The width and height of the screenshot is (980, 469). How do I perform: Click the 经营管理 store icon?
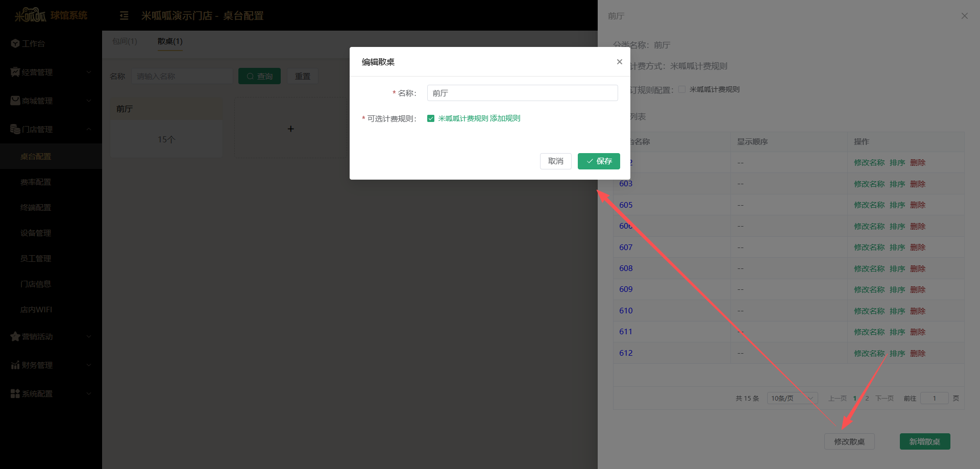click(x=15, y=72)
